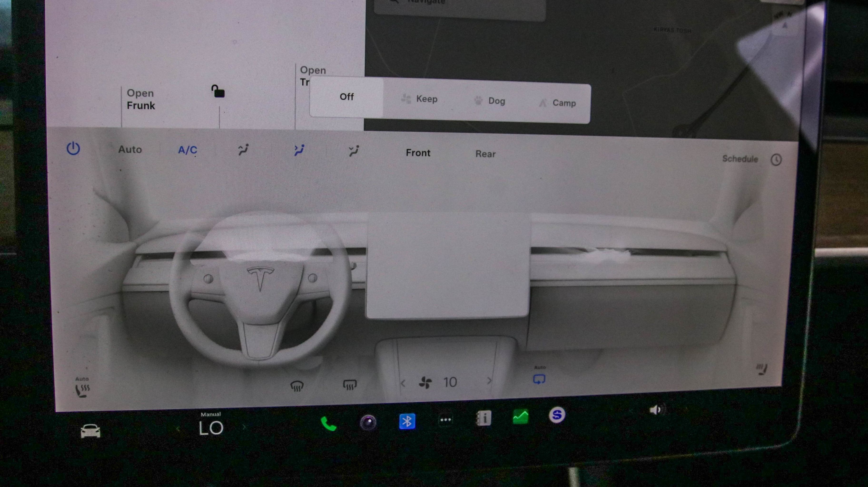The width and height of the screenshot is (868, 487).
Task: Open the blue S app icon
Action: pos(557,415)
